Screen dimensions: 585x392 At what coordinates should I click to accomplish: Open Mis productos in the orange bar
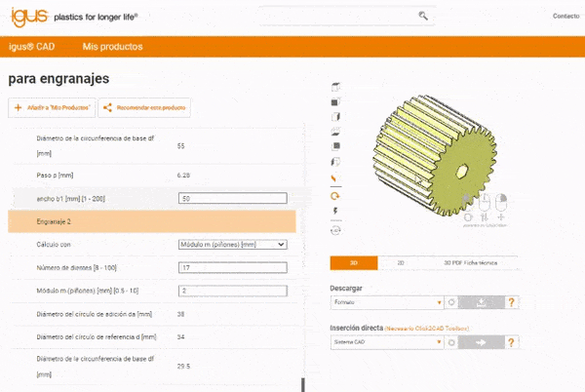click(112, 46)
